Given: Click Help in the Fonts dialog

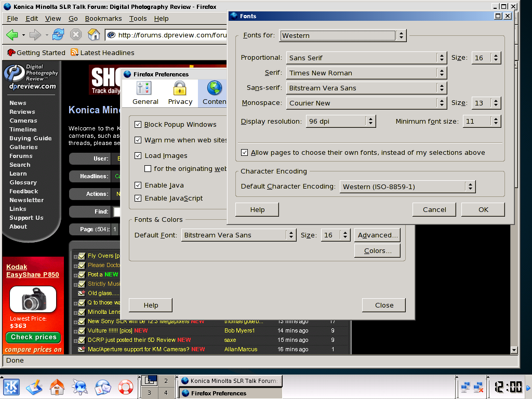Looking at the screenshot, I should pyautogui.click(x=257, y=210).
